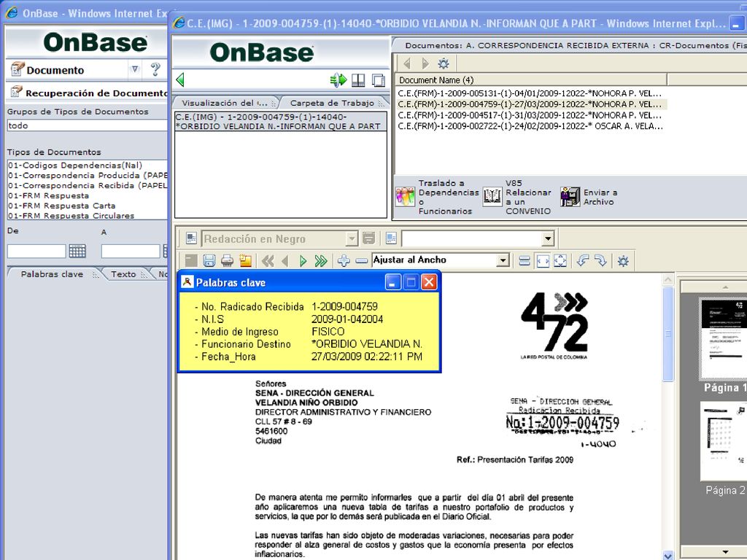Viewport: 747px width, 560px height.
Task: Jump to the first page with double left arrows
Action: 268,260
